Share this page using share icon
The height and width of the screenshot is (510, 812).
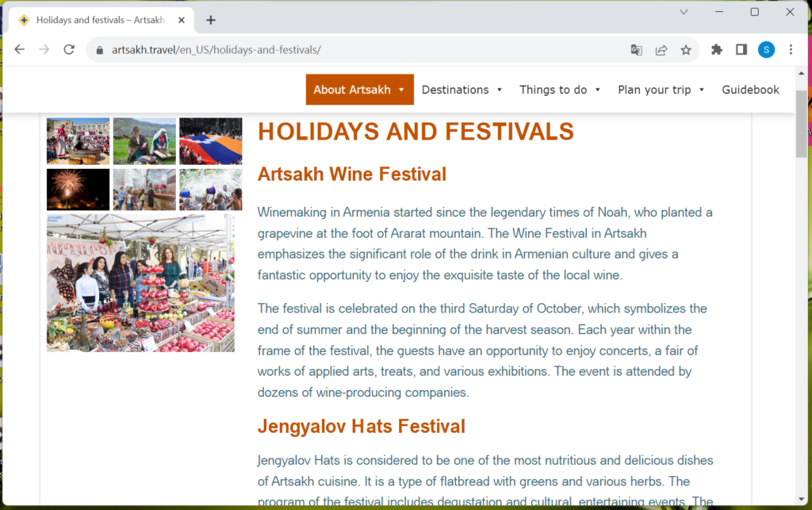(661, 50)
